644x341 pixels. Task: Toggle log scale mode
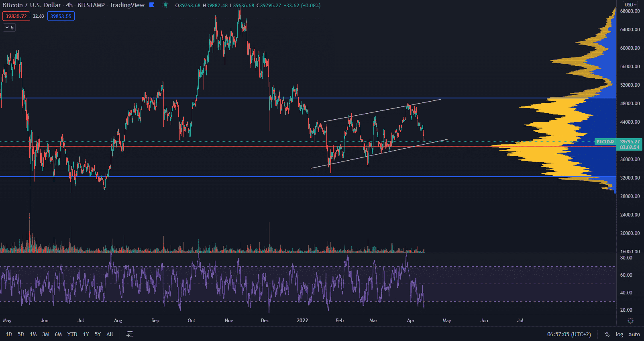[620, 334]
